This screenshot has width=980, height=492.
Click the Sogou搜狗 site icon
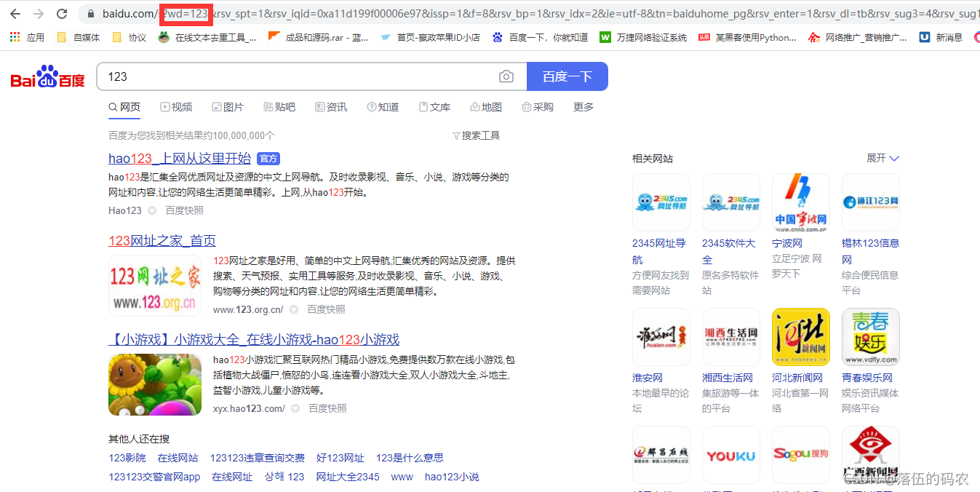click(x=800, y=456)
